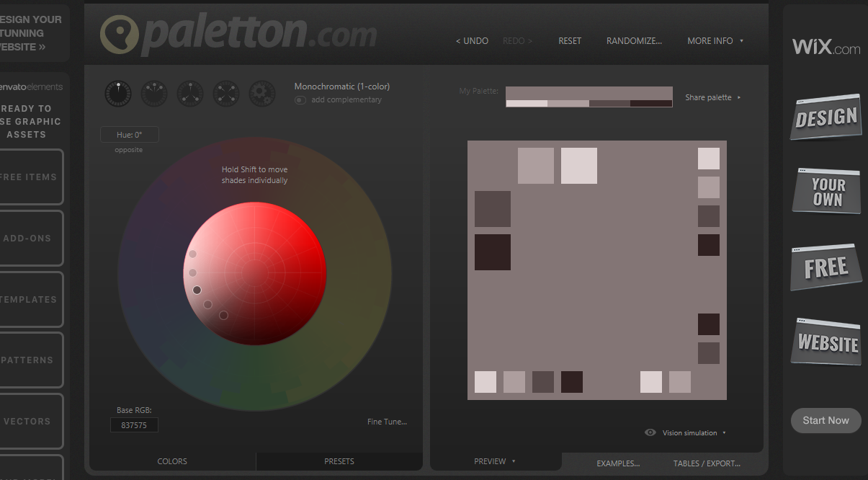Screen dimensions: 868x480
Task: Click the Base RGB 837575 field
Action: click(x=134, y=425)
